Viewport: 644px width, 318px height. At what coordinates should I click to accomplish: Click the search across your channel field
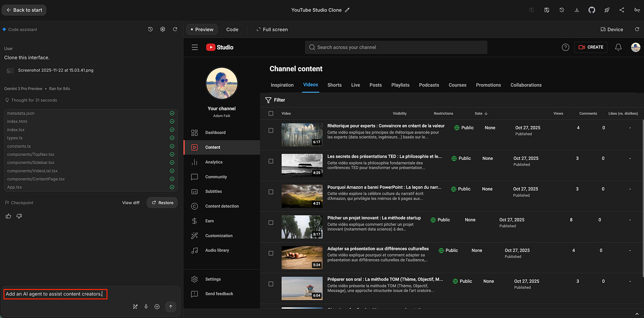pyautogui.click(x=396, y=47)
